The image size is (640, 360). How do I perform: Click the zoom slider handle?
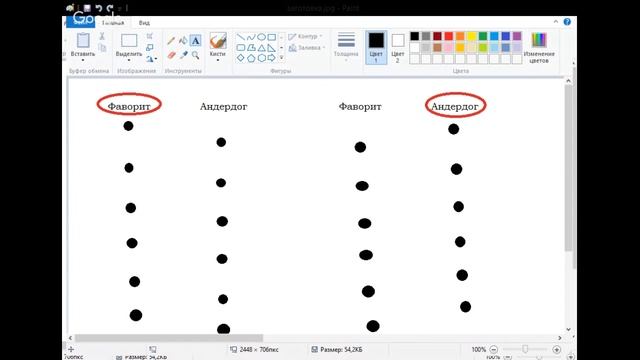(x=525, y=349)
